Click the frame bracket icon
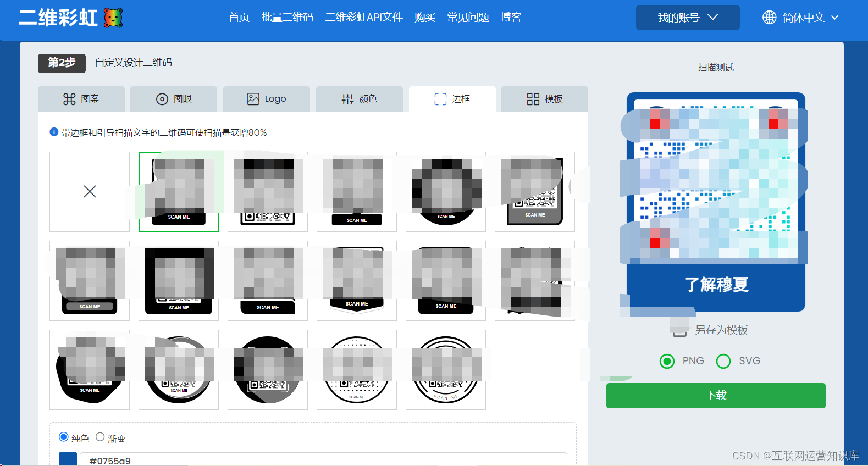The height and width of the screenshot is (466, 868). point(440,99)
